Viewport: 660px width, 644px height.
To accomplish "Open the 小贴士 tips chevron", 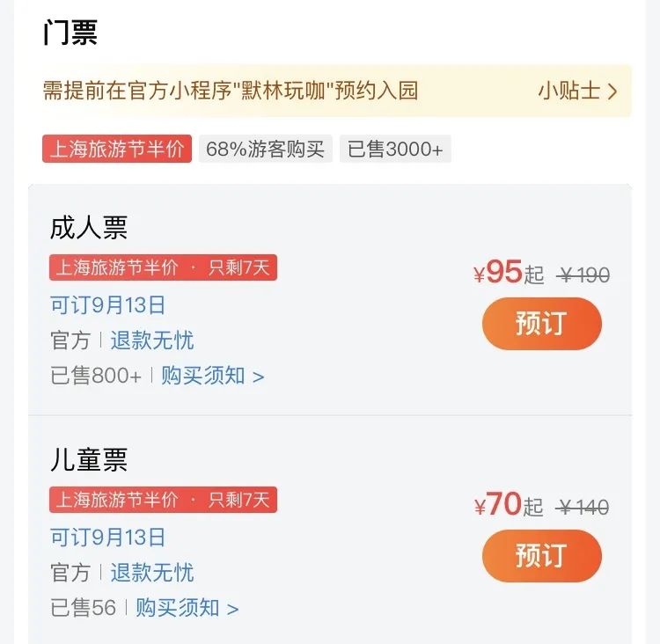I will [x=577, y=91].
